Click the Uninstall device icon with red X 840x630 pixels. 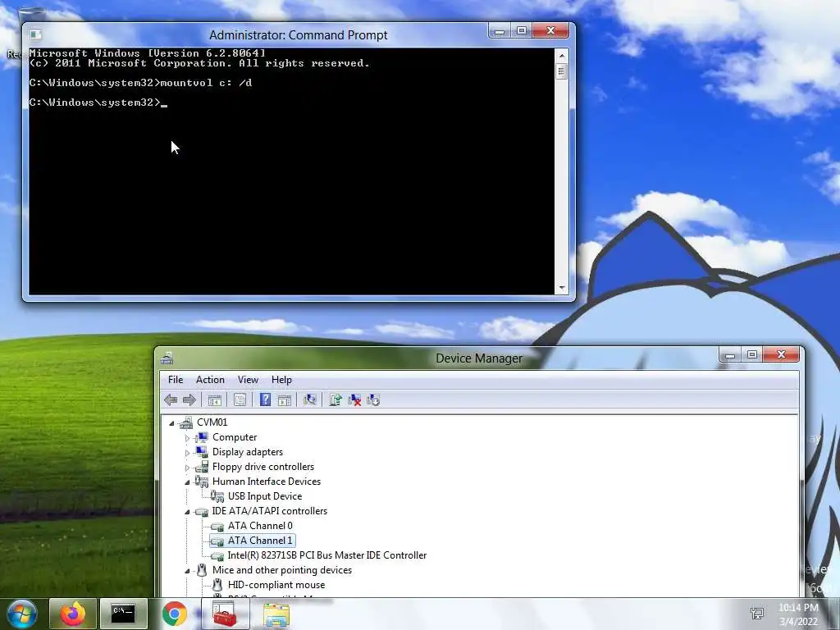click(354, 400)
